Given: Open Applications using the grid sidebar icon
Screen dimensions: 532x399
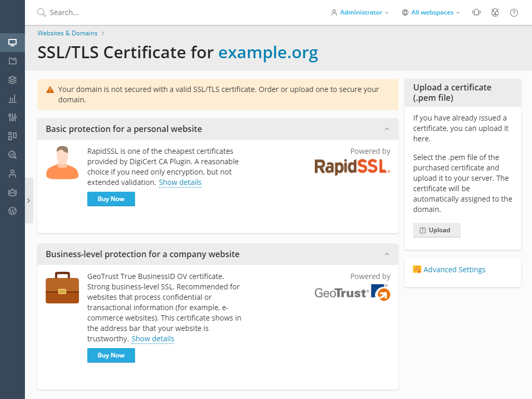Looking at the screenshot, I should tap(12, 136).
